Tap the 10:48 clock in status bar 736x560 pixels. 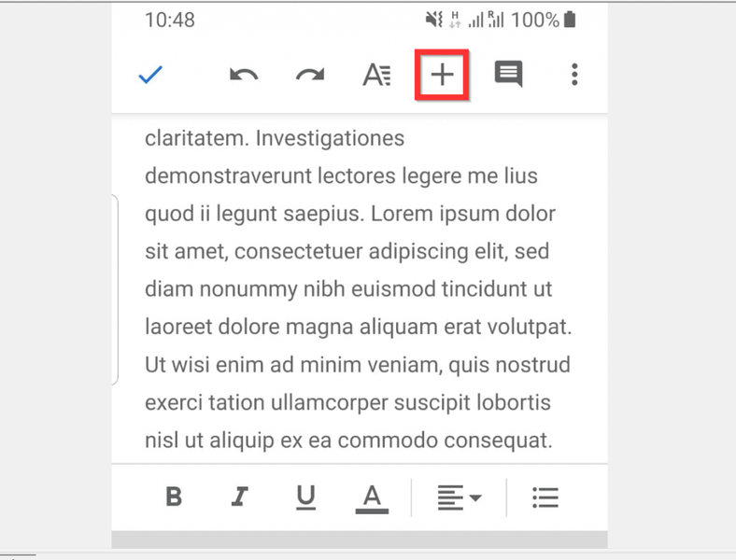click(169, 21)
